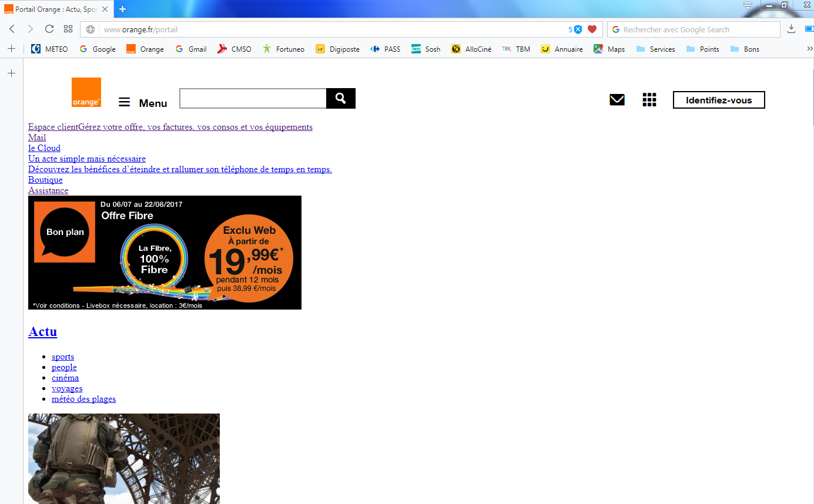Open the le Cloud link
Image resolution: width=814 pixels, height=504 pixels.
pyautogui.click(x=44, y=148)
